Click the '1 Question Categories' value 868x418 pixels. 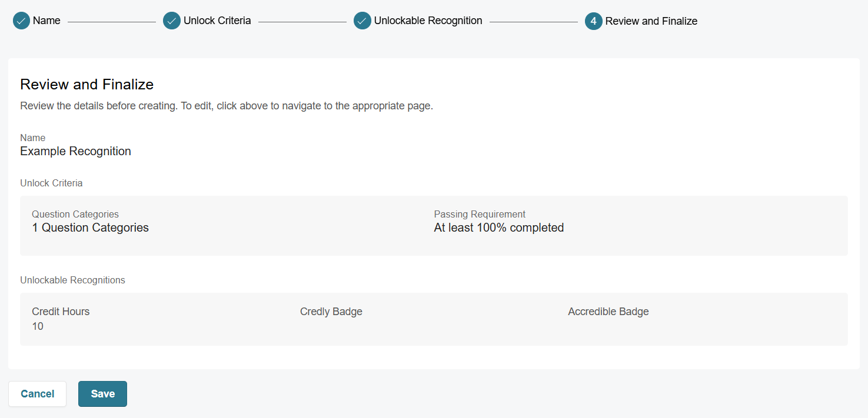point(90,228)
